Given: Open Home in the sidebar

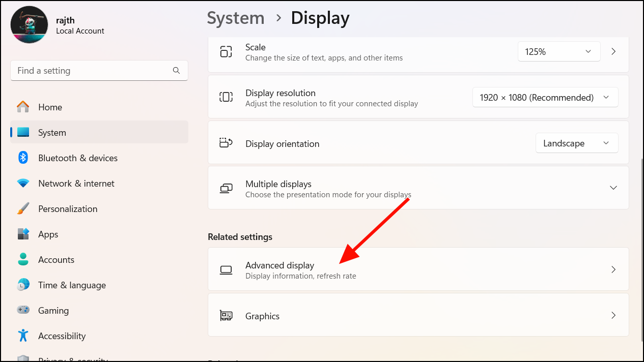Looking at the screenshot, I should pos(99,107).
